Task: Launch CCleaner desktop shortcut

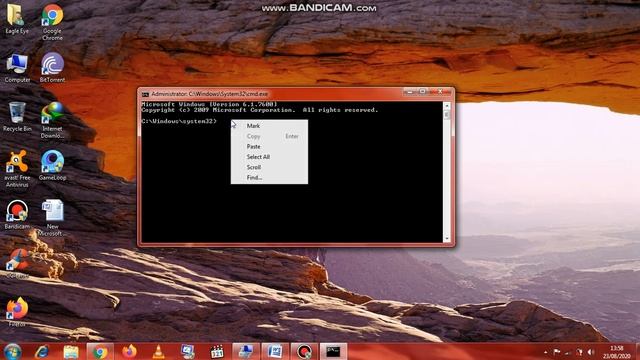Action: 17,263
